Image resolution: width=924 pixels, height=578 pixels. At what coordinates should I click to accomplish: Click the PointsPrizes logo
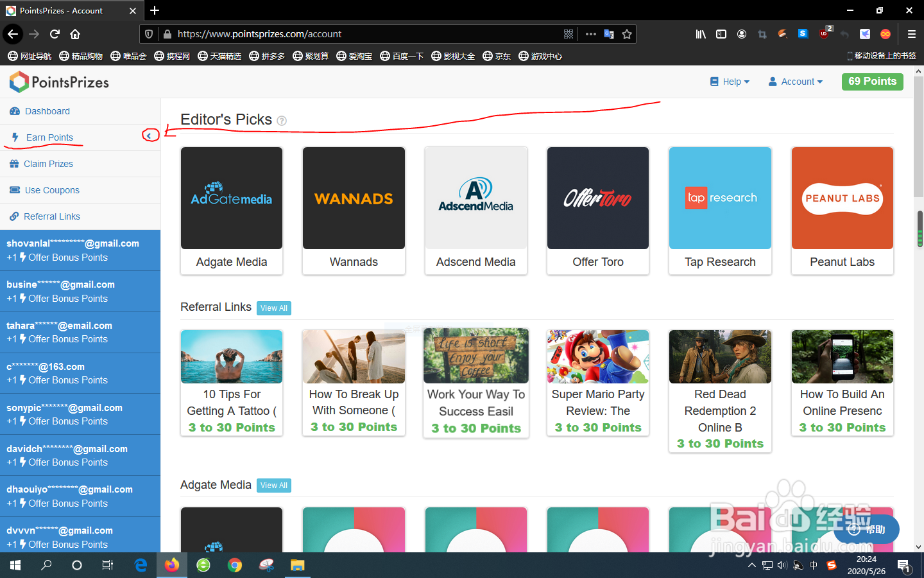pyautogui.click(x=59, y=82)
